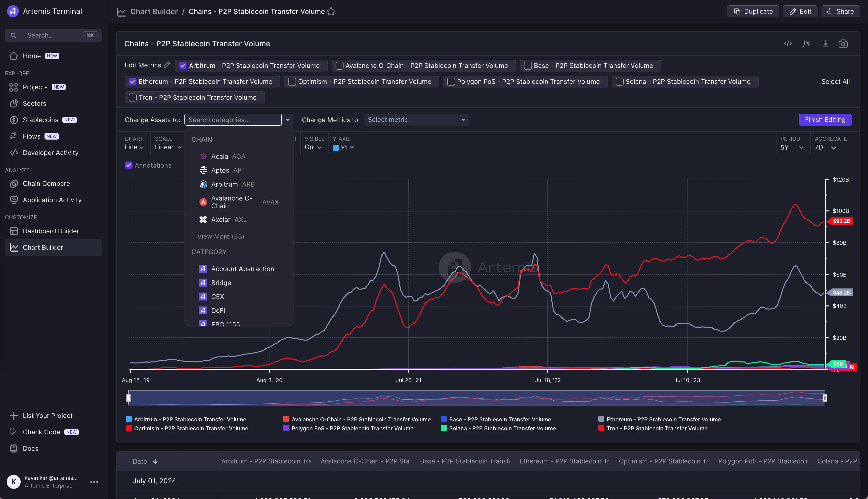Check Solana P2P Stablecoin Transfer Volume

click(619, 82)
